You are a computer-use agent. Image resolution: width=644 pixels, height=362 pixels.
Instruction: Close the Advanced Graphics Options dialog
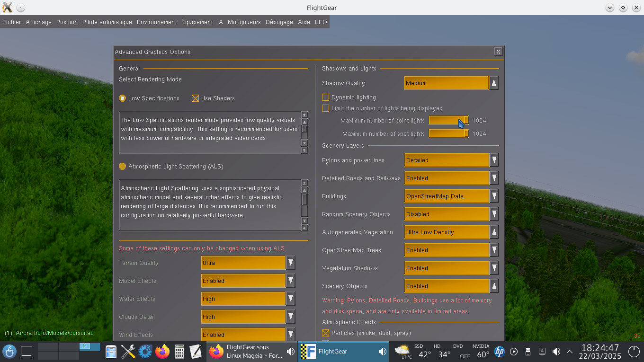click(498, 52)
